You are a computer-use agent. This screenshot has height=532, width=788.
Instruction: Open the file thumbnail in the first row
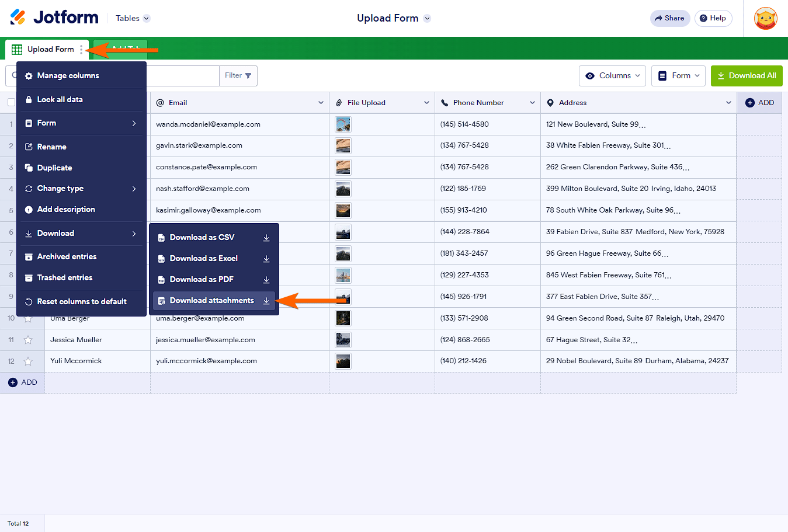[343, 124]
